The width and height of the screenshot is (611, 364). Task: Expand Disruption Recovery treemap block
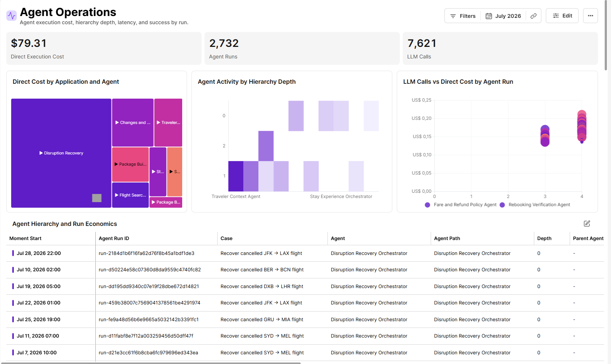pos(61,153)
